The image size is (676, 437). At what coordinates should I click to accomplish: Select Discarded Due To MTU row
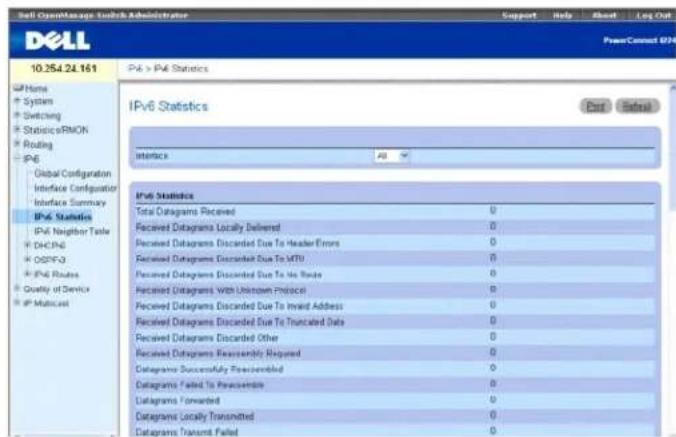(395, 259)
